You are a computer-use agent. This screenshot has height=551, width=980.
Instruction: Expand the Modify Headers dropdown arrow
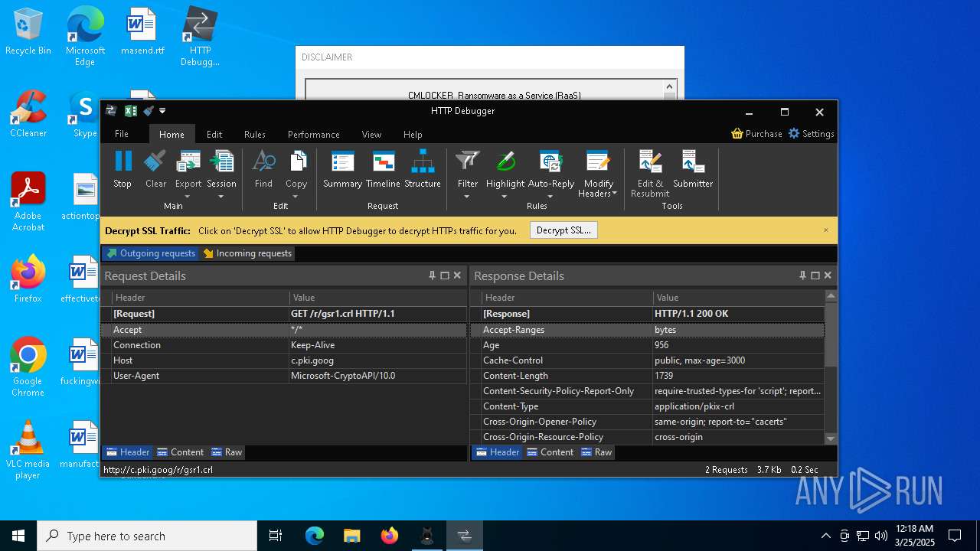[615, 194]
